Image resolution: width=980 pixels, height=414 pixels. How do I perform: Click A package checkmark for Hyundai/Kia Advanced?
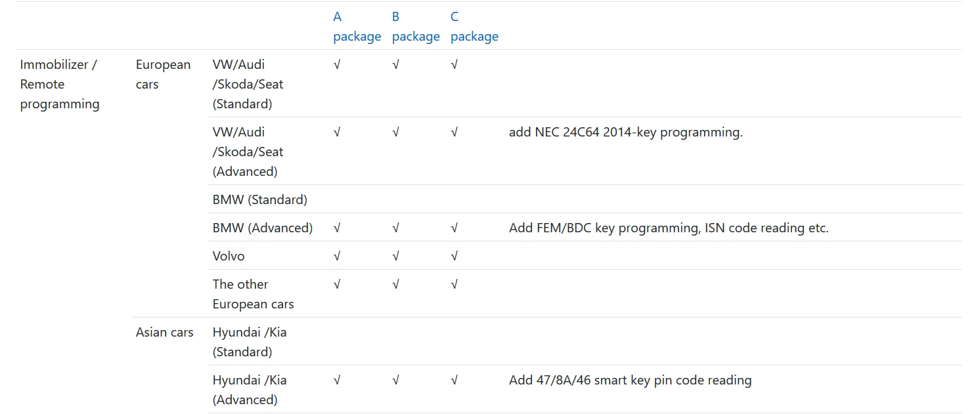pos(337,381)
